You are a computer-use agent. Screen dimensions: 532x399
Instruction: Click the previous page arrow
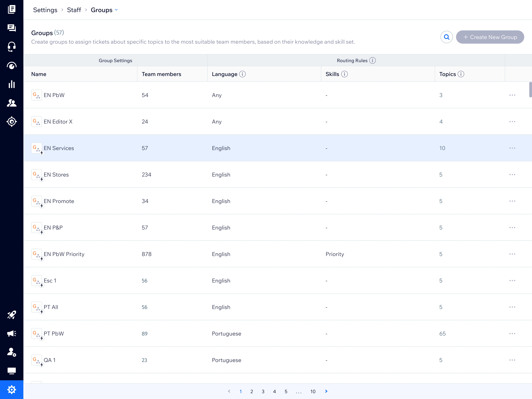point(229,391)
